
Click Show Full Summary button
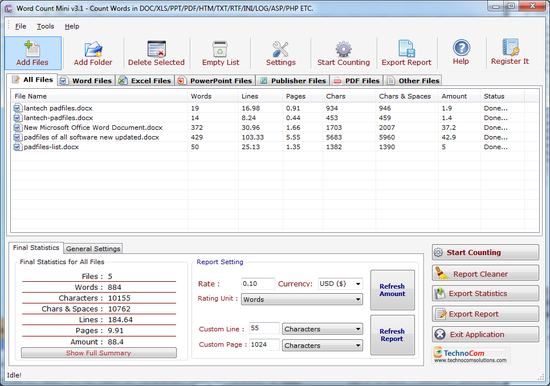tap(99, 353)
